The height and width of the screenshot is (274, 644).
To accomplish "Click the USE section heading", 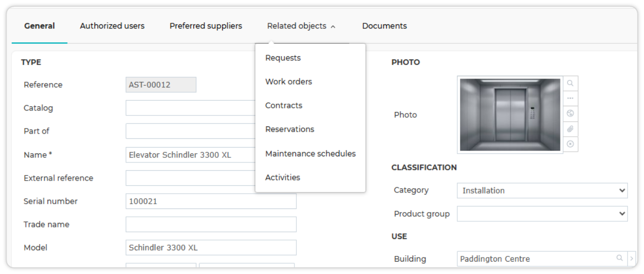I will click(x=399, y=236).
